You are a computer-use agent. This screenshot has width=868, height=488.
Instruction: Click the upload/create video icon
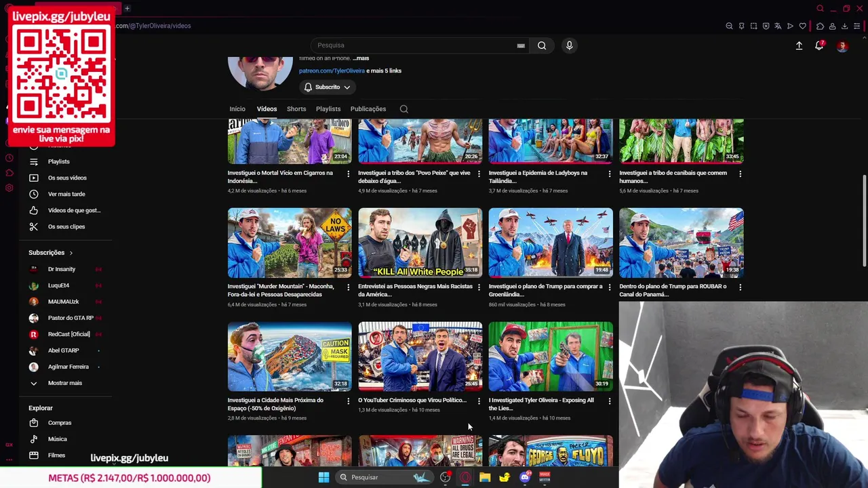coord(799,45)
